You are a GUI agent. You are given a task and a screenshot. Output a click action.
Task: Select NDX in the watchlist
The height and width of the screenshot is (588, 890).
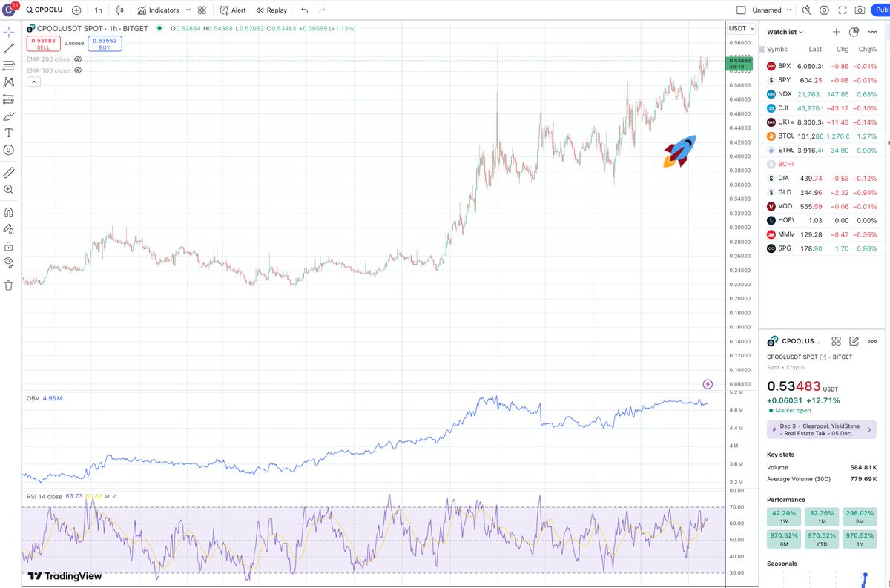pyautogui.click(x=823, y=94)
